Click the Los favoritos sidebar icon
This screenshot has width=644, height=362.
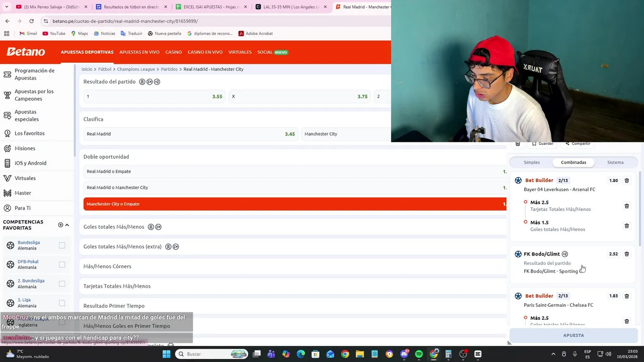coord(7,133)
